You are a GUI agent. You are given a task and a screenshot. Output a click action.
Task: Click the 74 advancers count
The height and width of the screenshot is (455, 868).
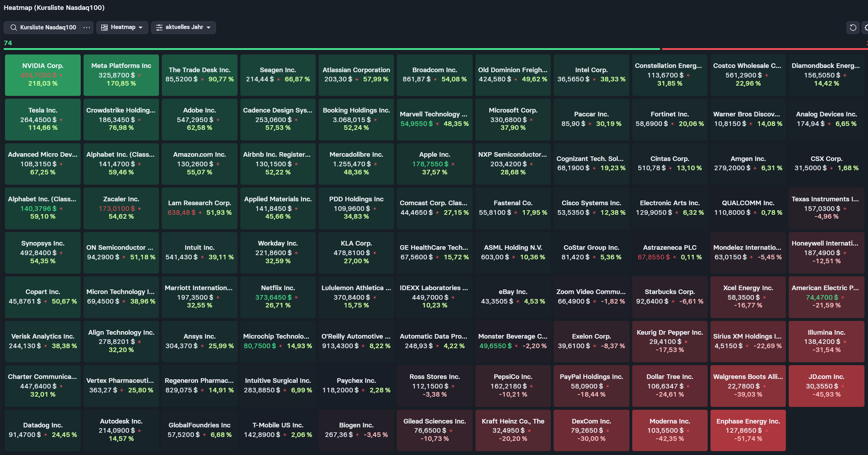tap(8, 43)
